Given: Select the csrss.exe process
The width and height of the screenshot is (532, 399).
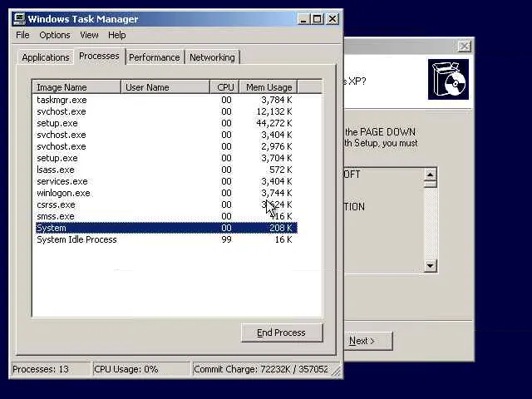Looking at the screenshot, I should (x=166, y=204).
